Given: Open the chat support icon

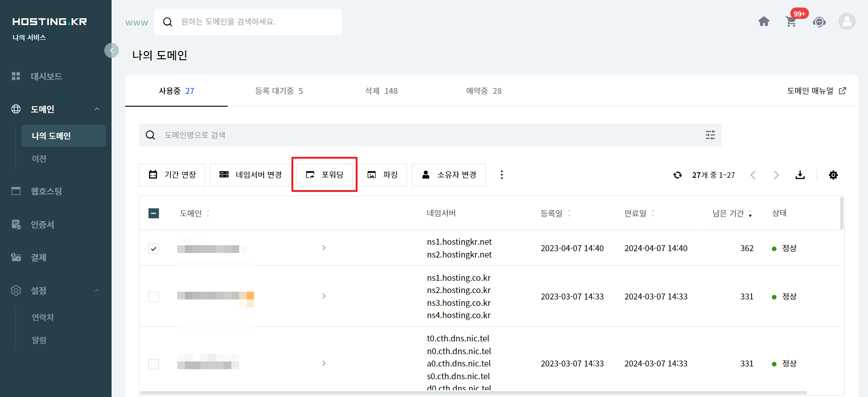Looking at the screenshot, I should pos(819,21).
